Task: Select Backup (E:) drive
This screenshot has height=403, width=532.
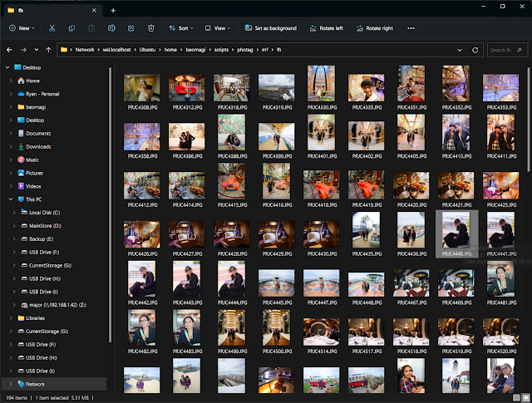Action: (x=41, y=239)
